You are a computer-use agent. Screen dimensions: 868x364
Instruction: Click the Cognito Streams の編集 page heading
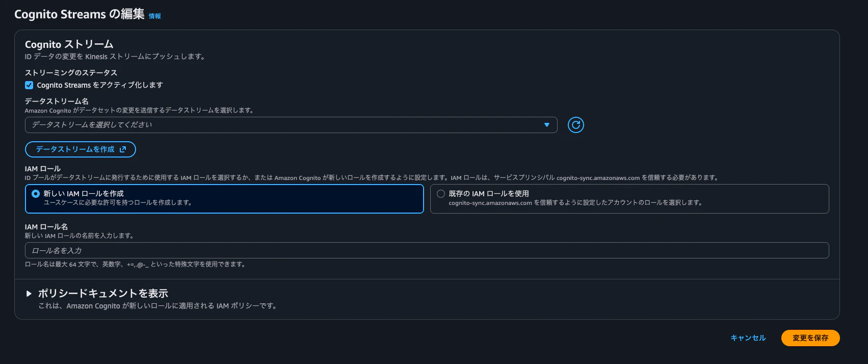pos(80,14)
